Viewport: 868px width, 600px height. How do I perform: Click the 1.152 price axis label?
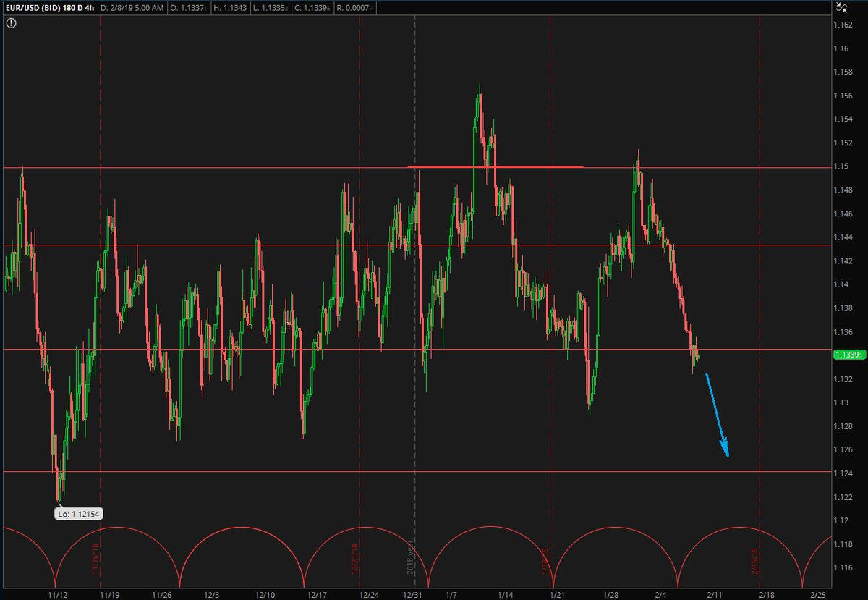[843, 143]
